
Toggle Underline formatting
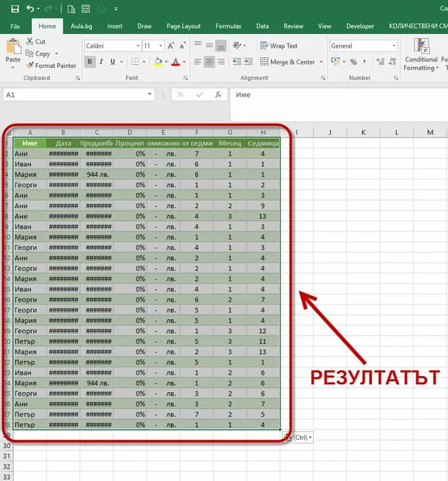point(113,61)
